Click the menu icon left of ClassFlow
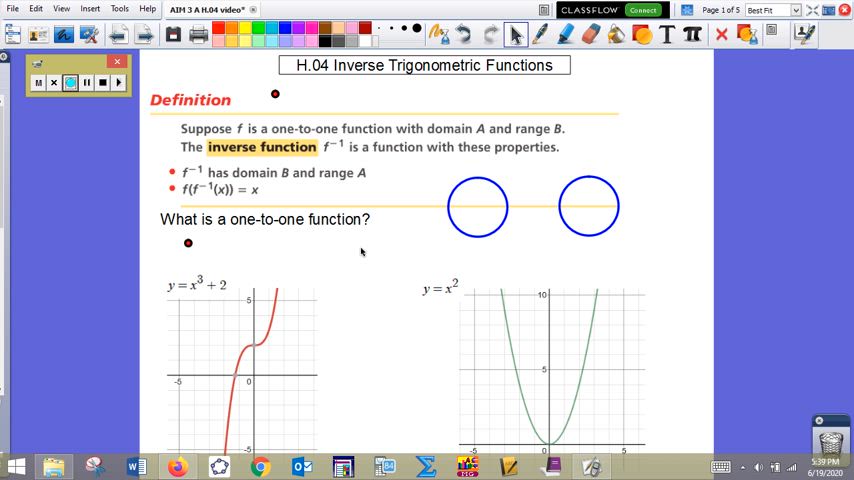The height and width of the screenshot is (480, 854). pyautogui.click(x=544, y=10)
